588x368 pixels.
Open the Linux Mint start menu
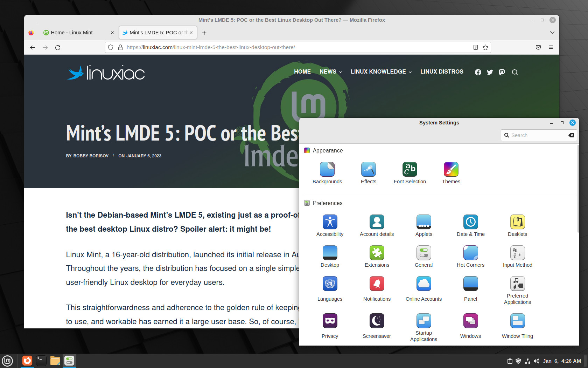pyautogui.click(x=7, y=361)
